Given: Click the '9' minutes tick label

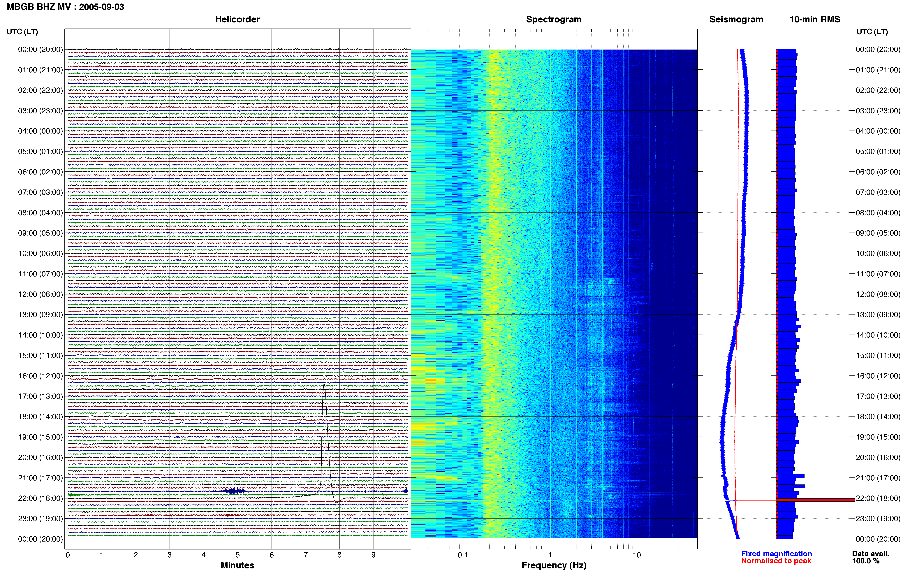Looking at the screenshot, I should click(373, 555).
